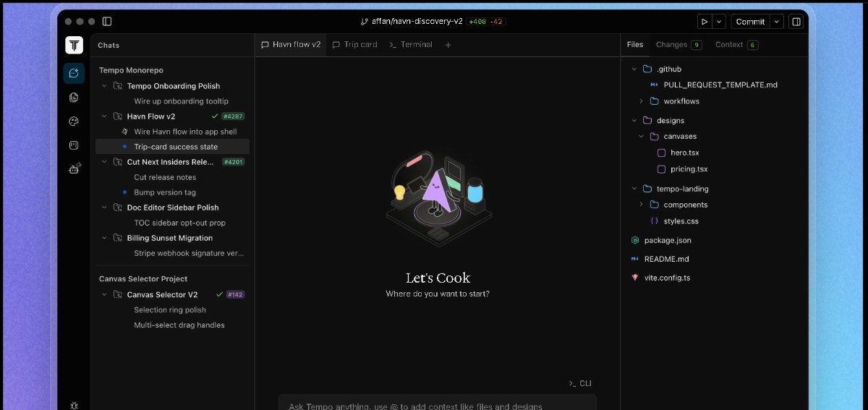Collapse the Havn Flow v2 group
868x410 pixels.
pos(104,116)
